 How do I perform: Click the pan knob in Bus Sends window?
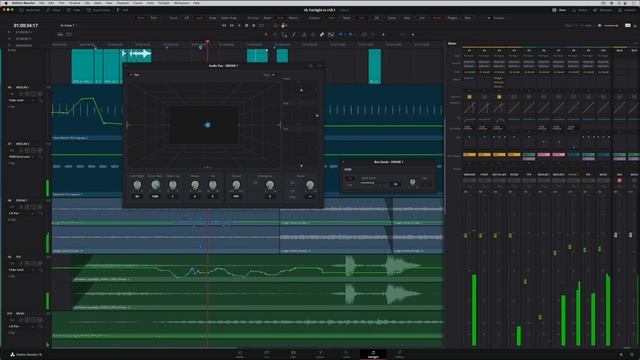click(412, 182)
